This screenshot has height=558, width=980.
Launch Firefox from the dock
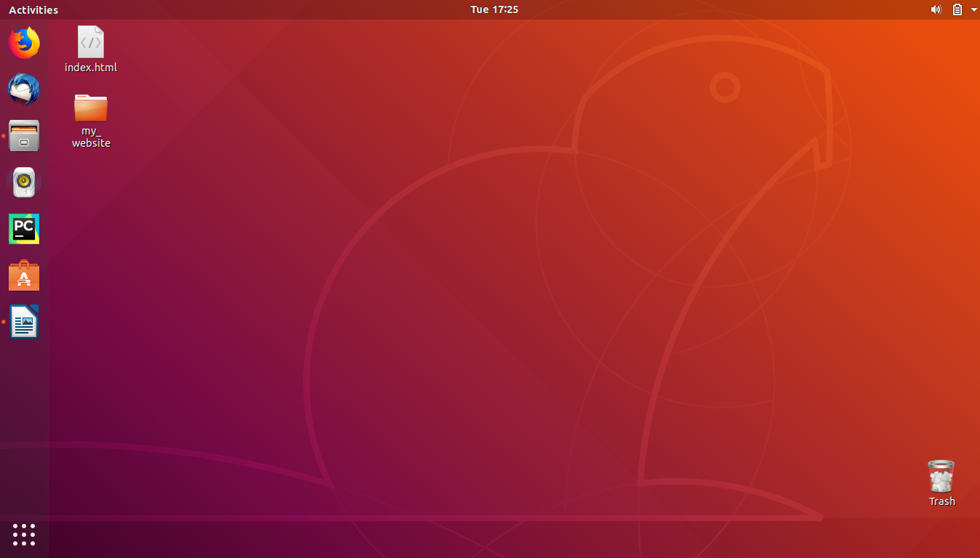[x=24, y=43]
